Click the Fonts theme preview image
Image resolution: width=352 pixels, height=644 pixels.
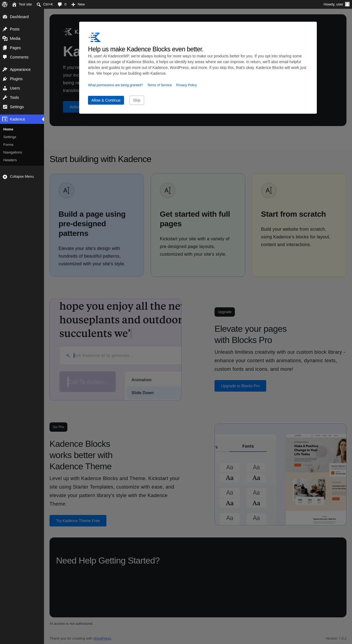280,475
